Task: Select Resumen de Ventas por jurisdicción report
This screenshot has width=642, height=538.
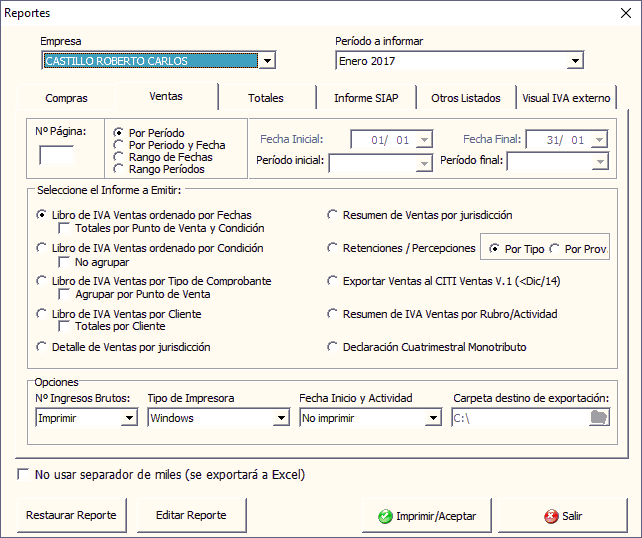Action: click(334, 214)
